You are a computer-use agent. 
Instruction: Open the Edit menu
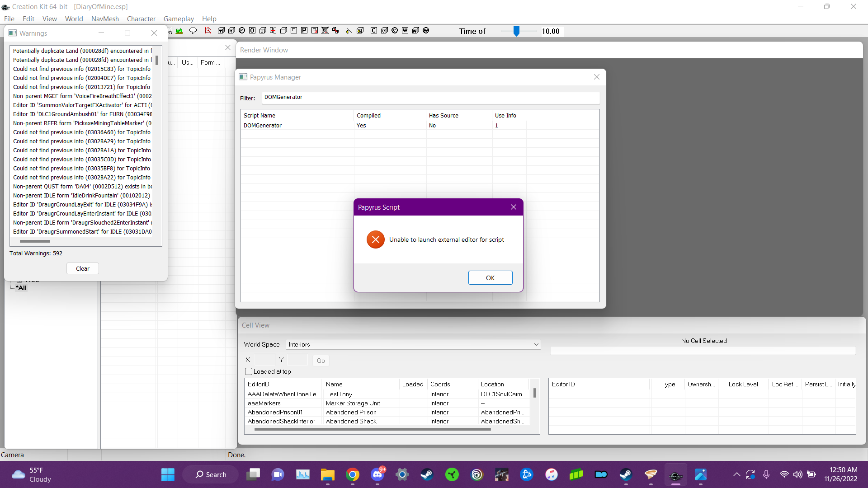(x=28, y=19)
